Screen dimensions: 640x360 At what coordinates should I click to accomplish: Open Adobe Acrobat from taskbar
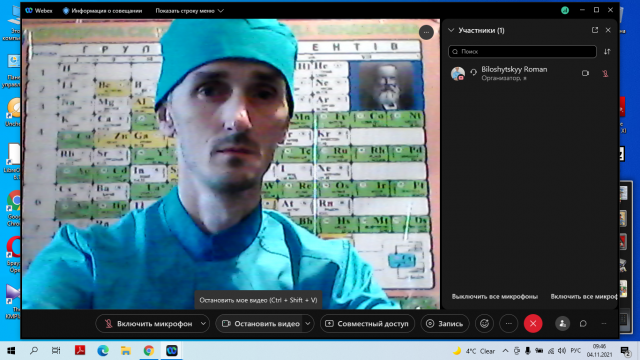coord(80,351)
